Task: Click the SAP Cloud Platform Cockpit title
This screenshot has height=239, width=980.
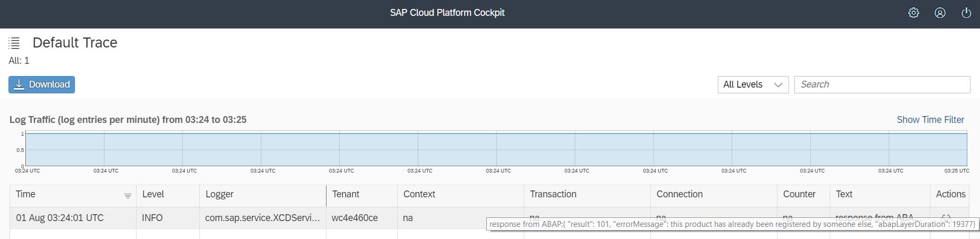Action: (447, 13)
